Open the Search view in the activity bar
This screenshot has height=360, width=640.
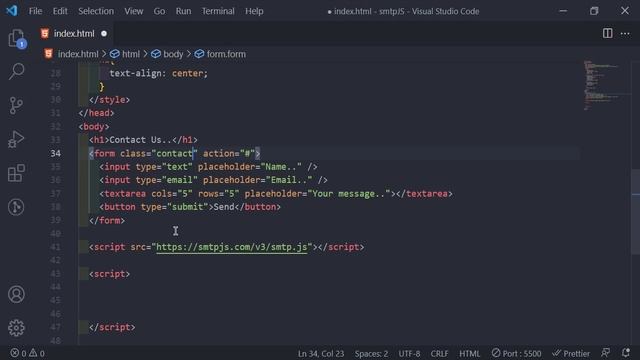16,71
